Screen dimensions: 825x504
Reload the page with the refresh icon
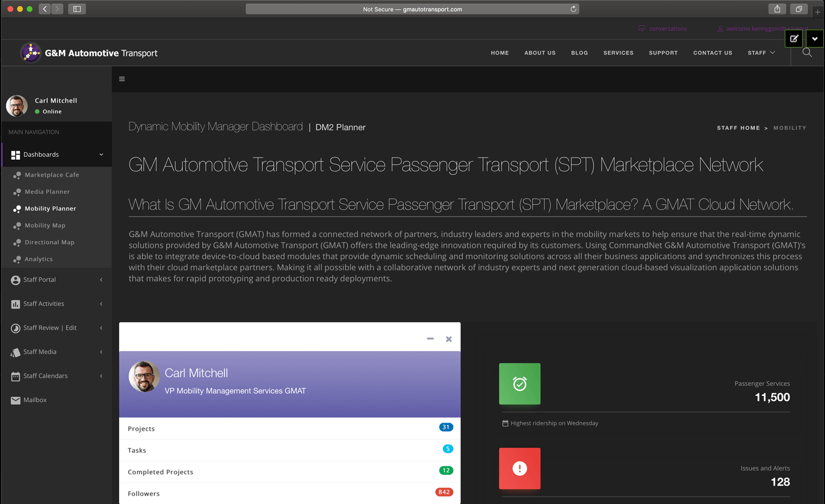click(573, 9)
